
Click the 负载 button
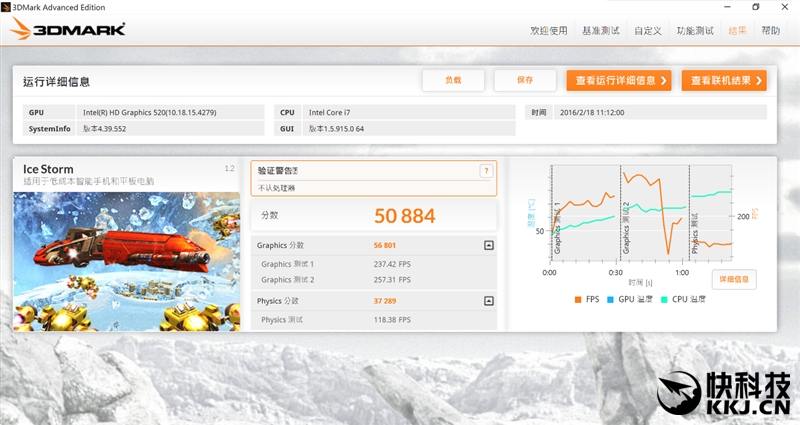pyautogui.click(x=453, y=80)
